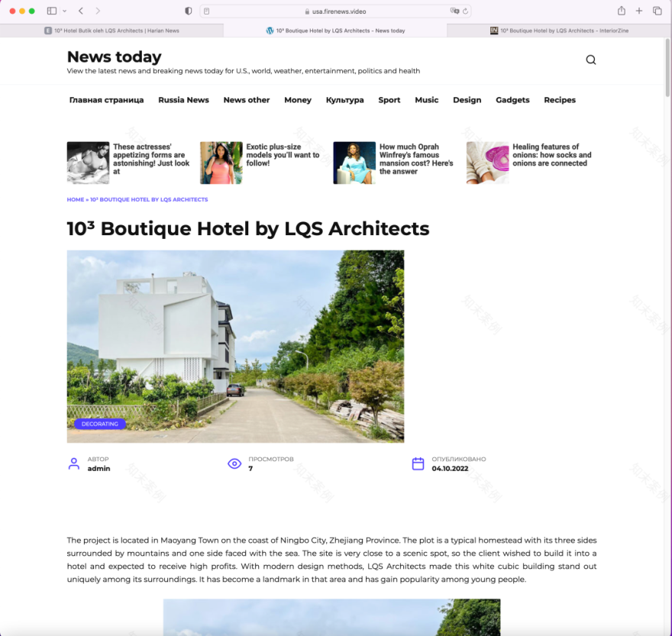Switch to the InteriorZine tab
Image resolution: width=672 pixels, height=636 pixels.
pos(559,31)
